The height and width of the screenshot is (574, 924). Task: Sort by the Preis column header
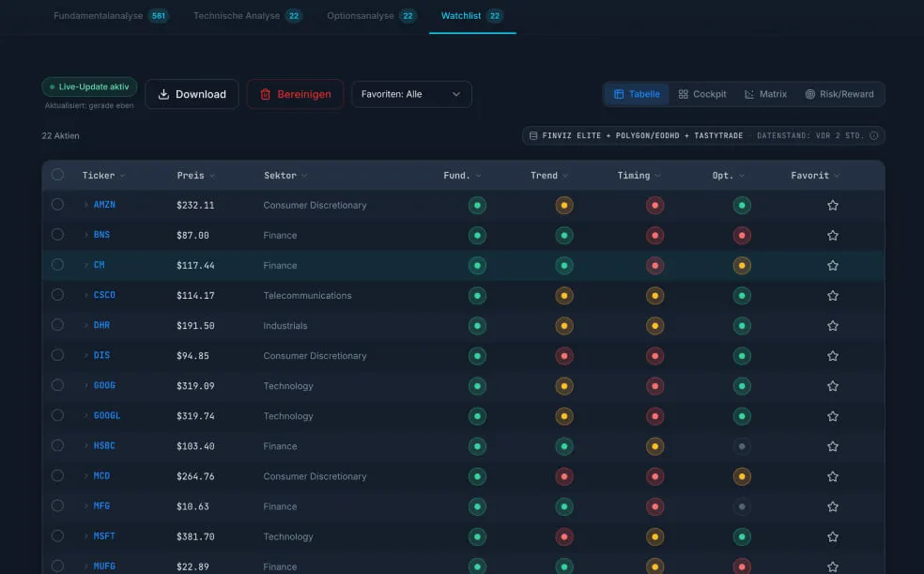195,176
